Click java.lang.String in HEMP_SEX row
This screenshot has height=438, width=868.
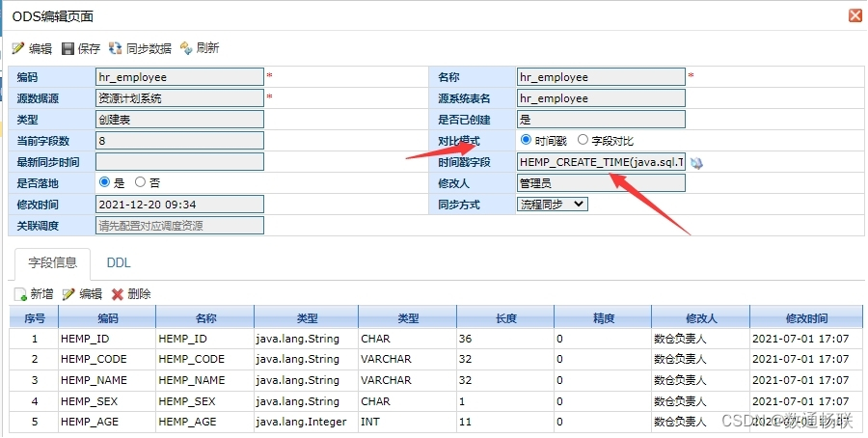306,401
